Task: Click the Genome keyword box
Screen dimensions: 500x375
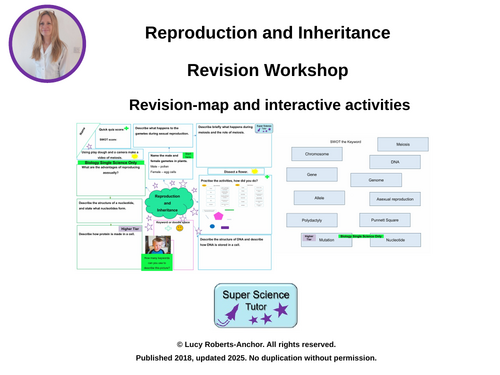Action: [x=376, y=180]
